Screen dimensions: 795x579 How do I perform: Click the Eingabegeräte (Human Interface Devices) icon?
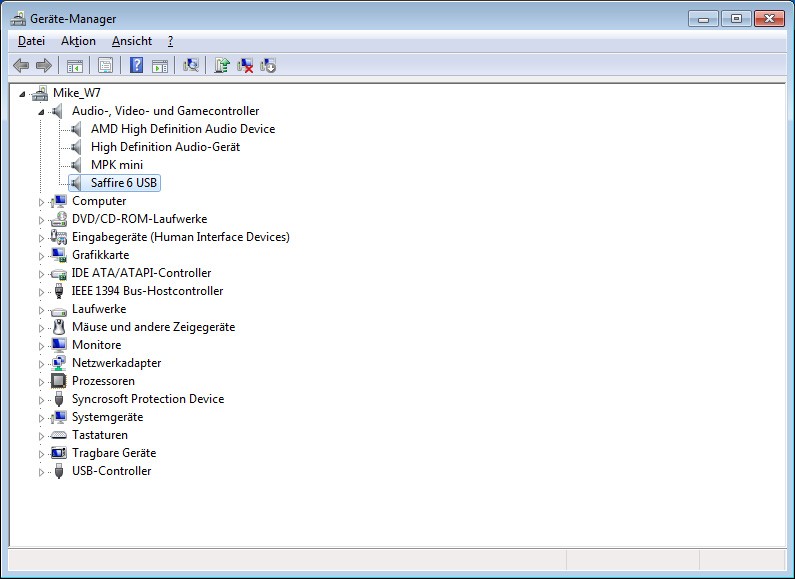59,237
